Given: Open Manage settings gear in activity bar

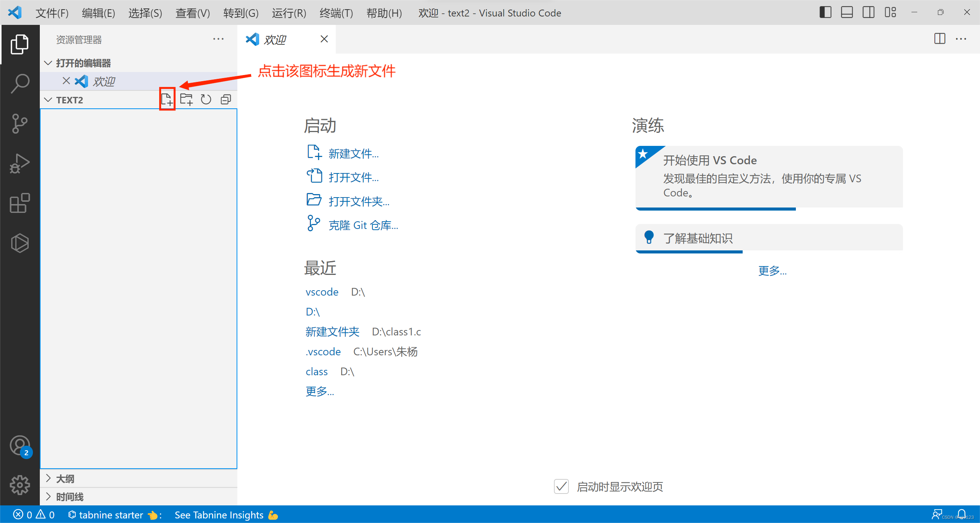Looking at the screenshot, I should [x=20, y=484].
